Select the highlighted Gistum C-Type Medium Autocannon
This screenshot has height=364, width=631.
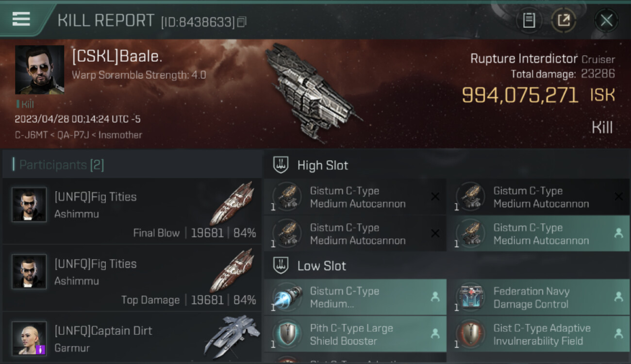coord(539,234)
